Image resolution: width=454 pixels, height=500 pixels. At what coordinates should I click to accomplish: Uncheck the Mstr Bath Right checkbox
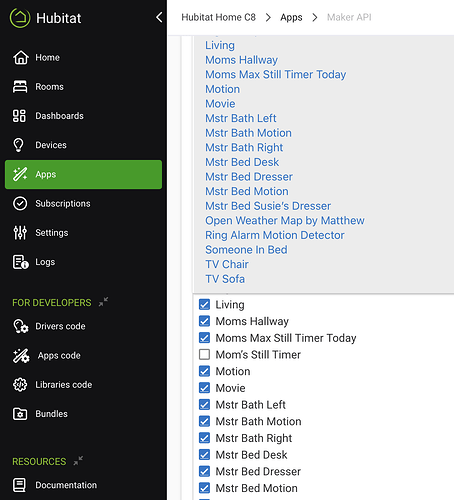(x=204, y=438)
